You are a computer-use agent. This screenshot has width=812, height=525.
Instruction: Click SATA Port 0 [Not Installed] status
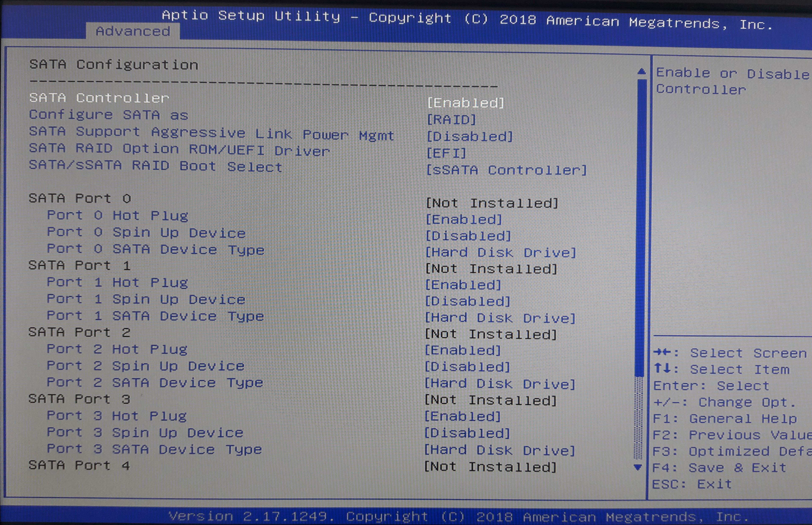[x=492, y=203]
